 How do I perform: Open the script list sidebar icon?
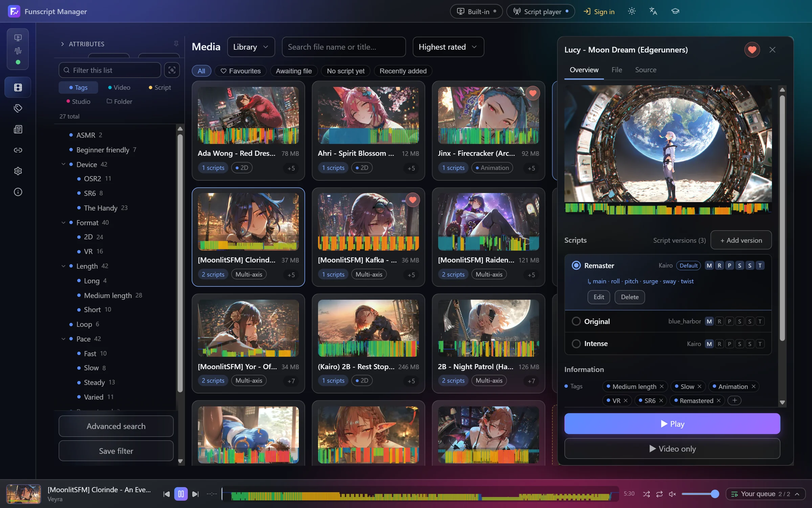click(18, 129)
